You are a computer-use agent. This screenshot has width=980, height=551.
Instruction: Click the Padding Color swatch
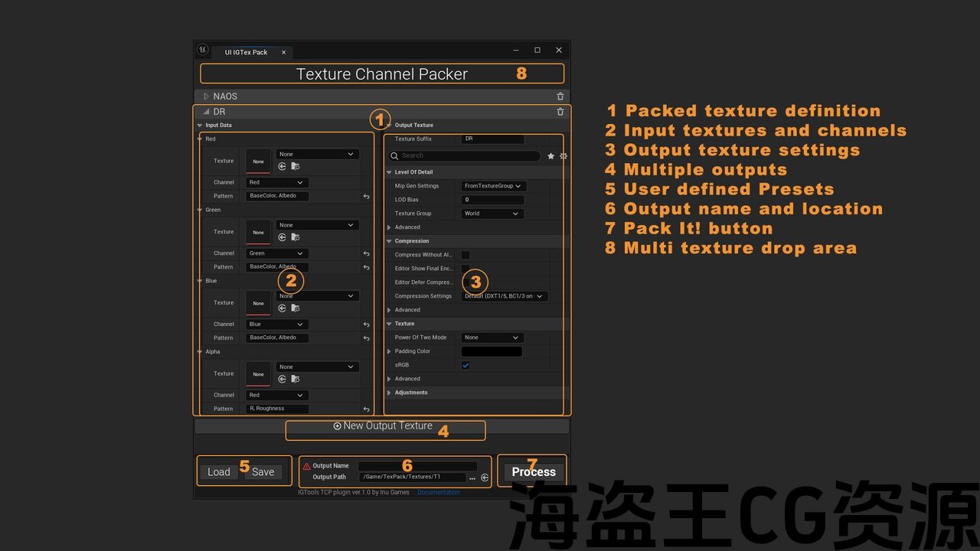(492, 351)
